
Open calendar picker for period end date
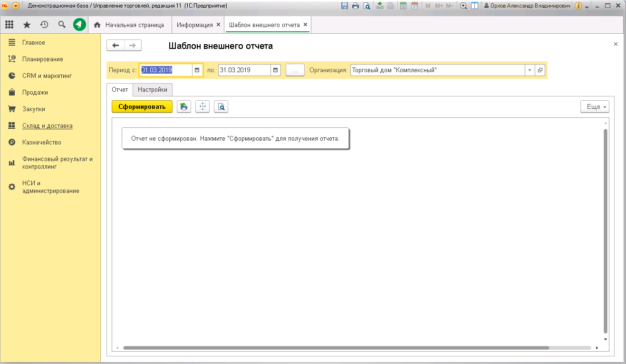tap(275, 70)
